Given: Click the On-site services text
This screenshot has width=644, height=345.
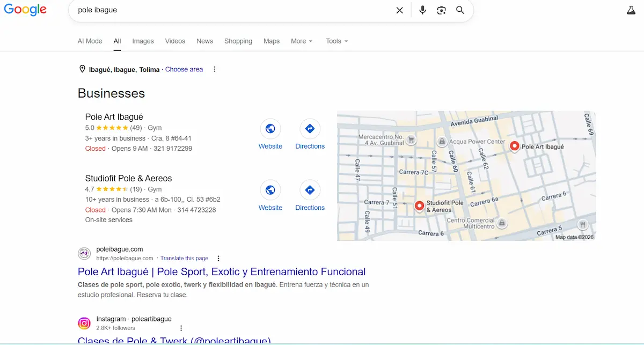Looking at the screenshot, I should tap(108, 219).
